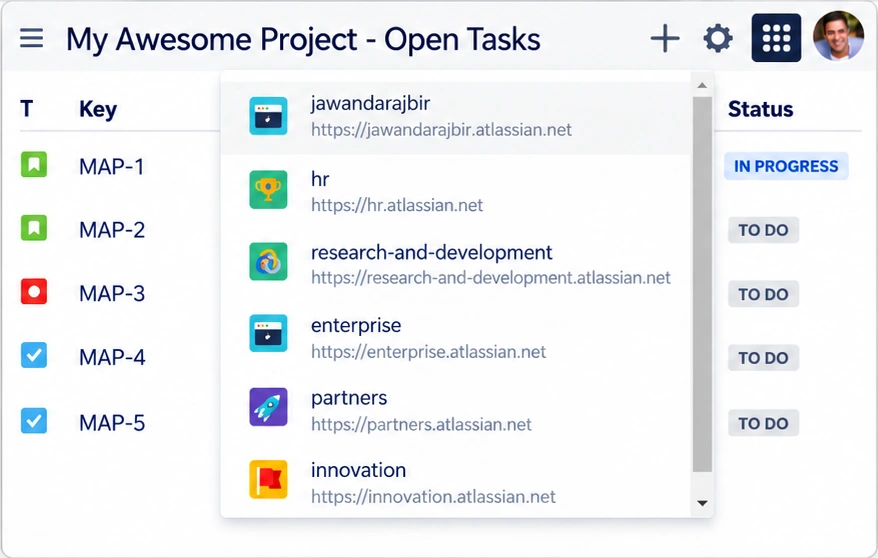Screen dimensions: 878x558
Task: Click the scrollbar up arrow in site list
Action: pyautogui.click(x=702, y=86)
